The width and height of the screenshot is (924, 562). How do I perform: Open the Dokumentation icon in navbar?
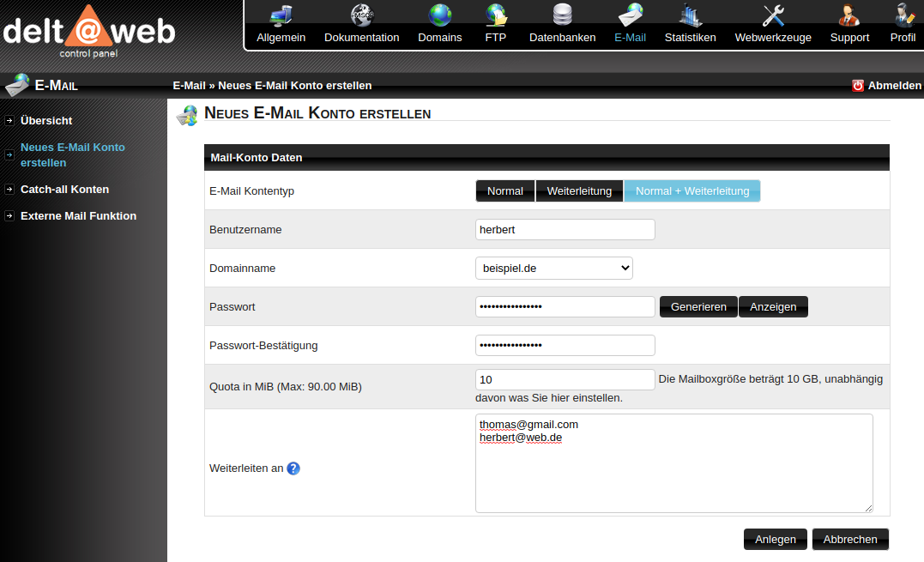pyautogui.click(x=361, y=15)
